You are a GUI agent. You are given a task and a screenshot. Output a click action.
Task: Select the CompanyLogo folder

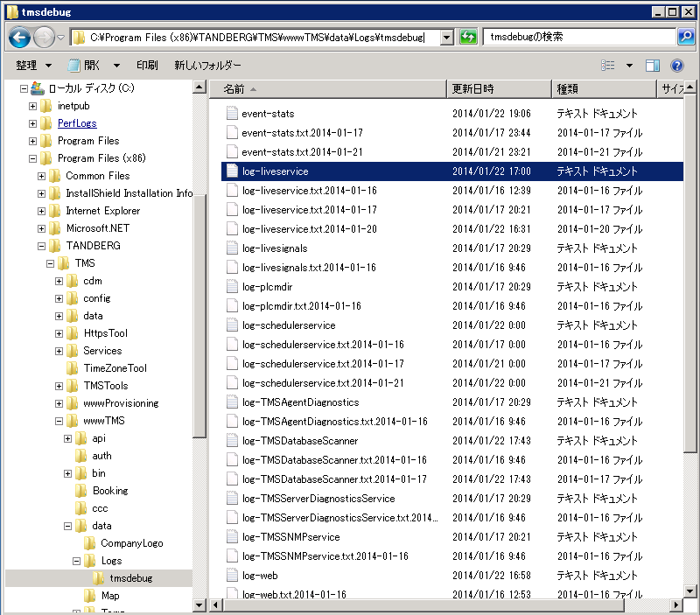(132, 543)
